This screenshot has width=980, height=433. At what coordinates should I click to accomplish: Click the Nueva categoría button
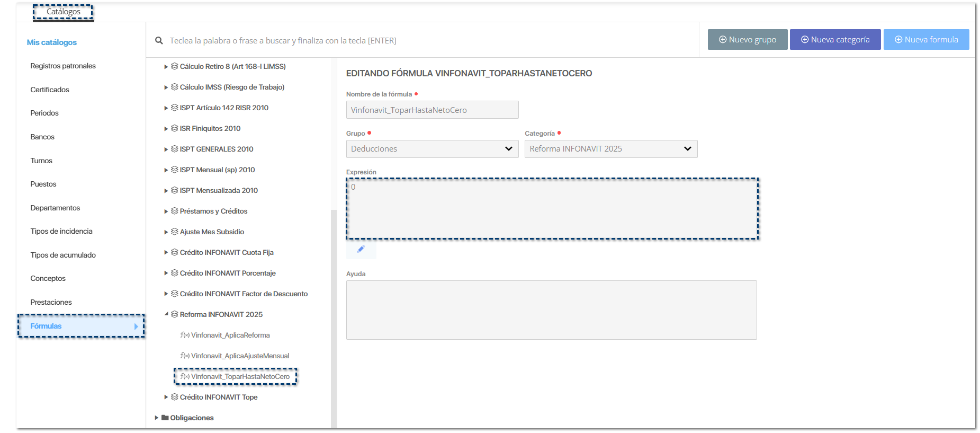point(835,40)
